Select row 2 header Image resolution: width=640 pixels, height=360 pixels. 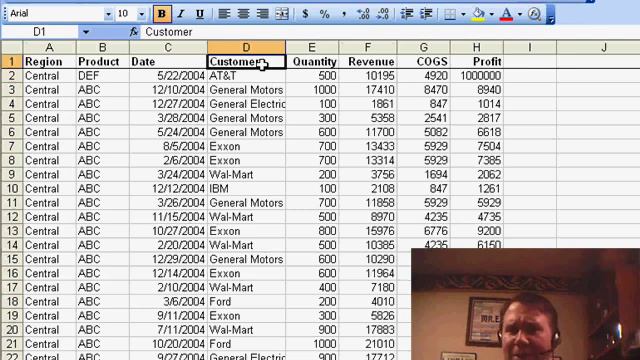[x=12, y=76]
